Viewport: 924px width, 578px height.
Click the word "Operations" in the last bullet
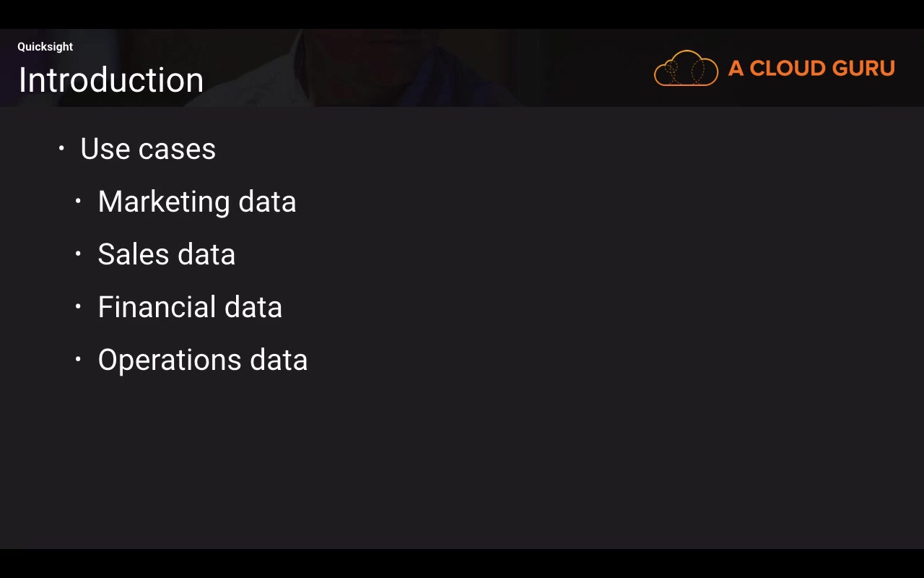[x=170, y=360]
